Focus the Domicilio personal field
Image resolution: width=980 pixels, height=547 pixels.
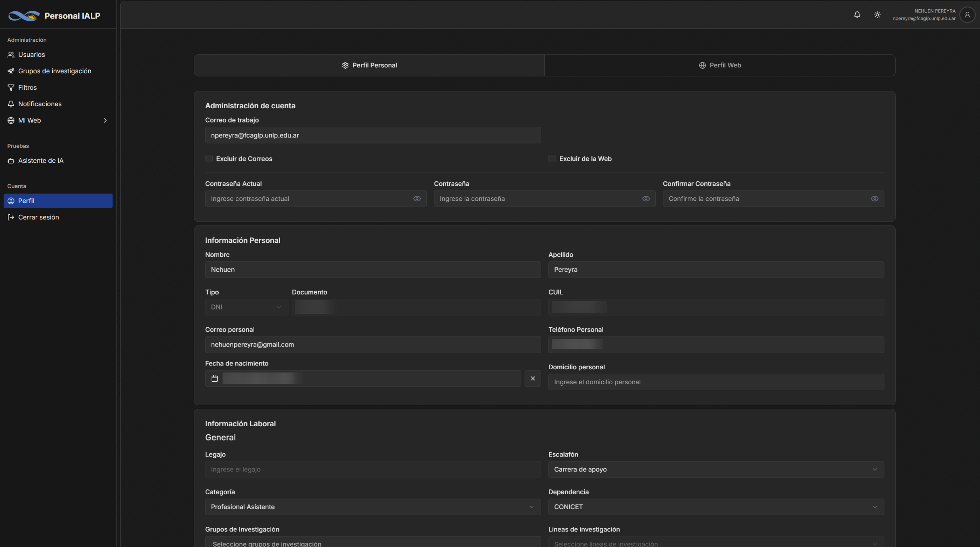tap(716, 382)
